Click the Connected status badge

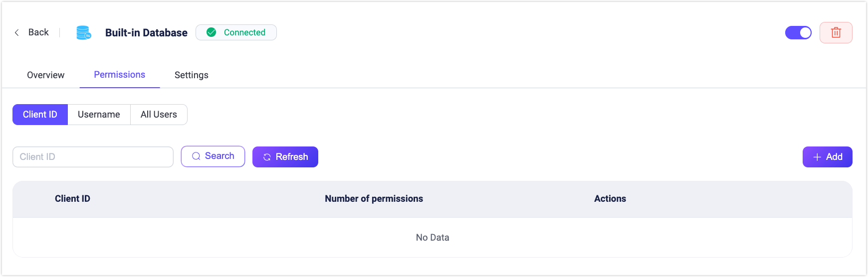tap(236, 32)
